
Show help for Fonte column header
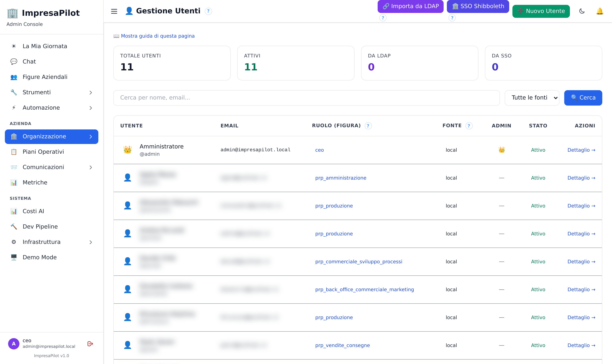coord(469,126)
